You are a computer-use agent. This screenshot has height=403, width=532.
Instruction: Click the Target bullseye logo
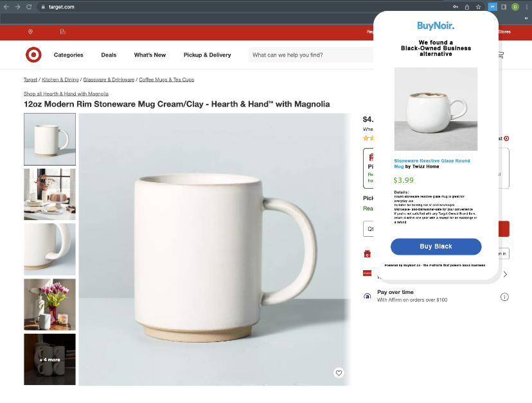click(33, 55)
